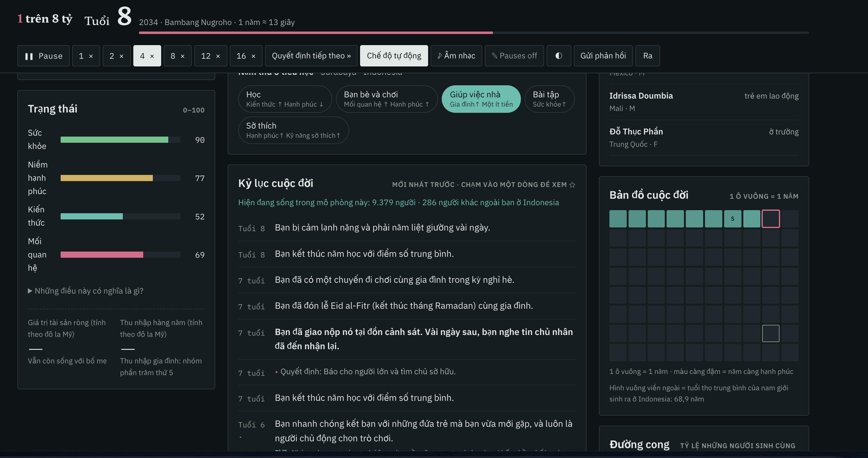Jump to Quyết định tiếp theo
The height and width of the screenshot is (458, 868).
311,56
